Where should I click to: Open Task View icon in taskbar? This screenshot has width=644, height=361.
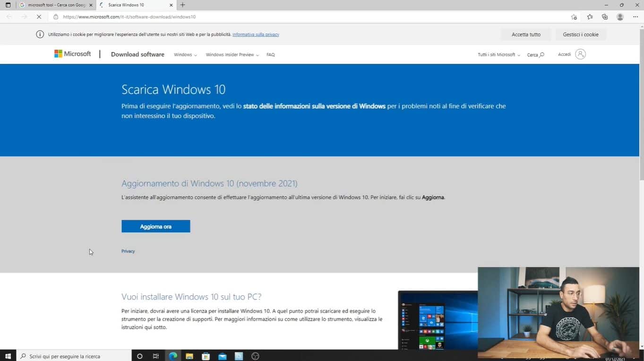point(156,356)
